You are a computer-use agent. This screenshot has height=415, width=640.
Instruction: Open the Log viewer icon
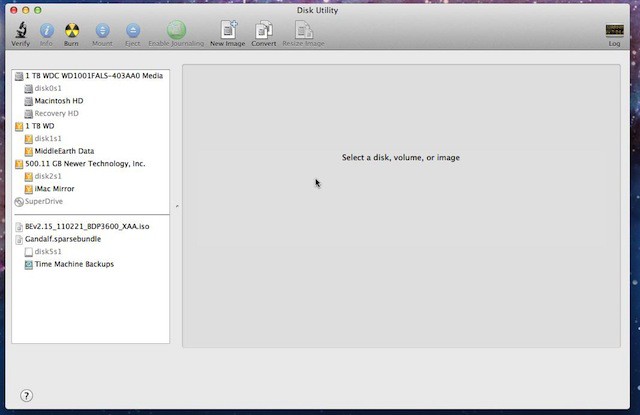coord(614,32)
